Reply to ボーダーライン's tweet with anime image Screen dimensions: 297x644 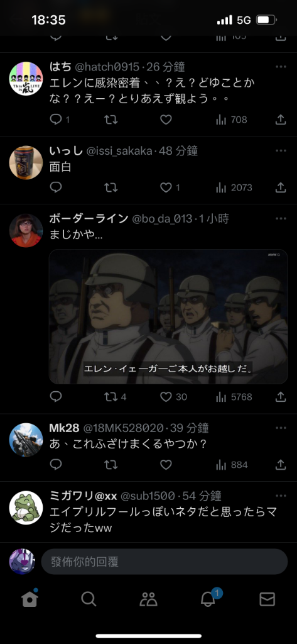56,396
